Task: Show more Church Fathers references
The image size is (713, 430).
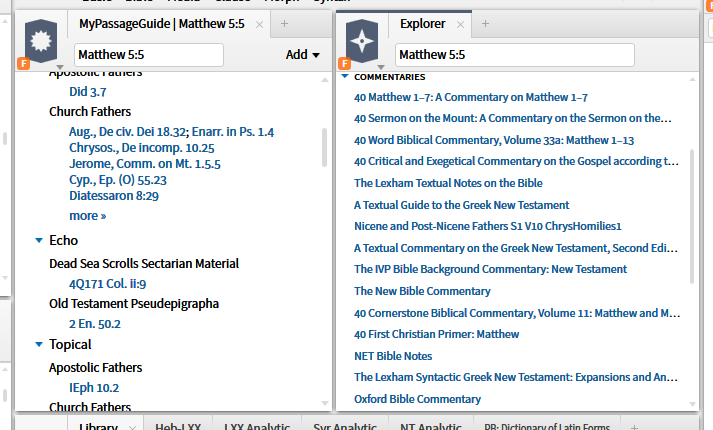Action: click(x=88, y=216)
